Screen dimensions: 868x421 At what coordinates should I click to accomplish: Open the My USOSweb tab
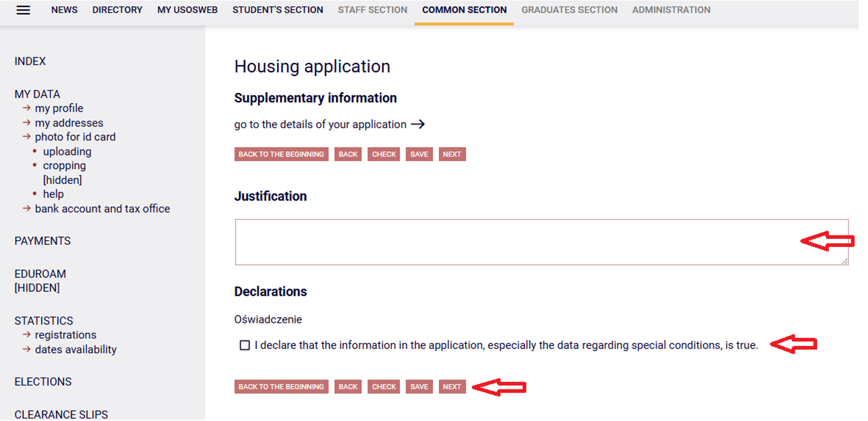(x=187, y=10)
